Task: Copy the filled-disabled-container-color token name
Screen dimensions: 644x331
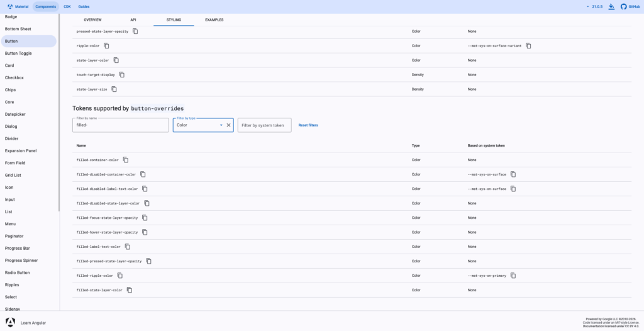Action: (x=143, y=174)
